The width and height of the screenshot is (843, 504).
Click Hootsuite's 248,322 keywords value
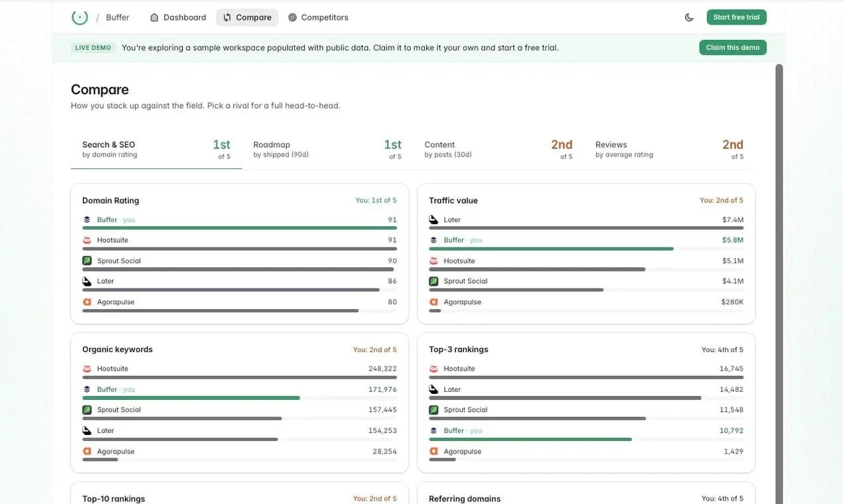coord(382,369)
